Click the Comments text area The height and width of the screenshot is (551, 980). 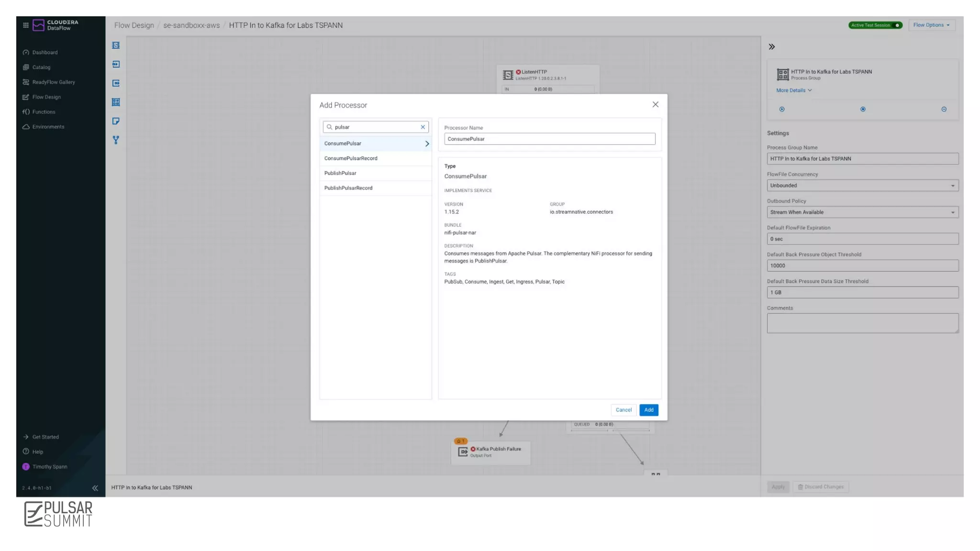[862, 323]
